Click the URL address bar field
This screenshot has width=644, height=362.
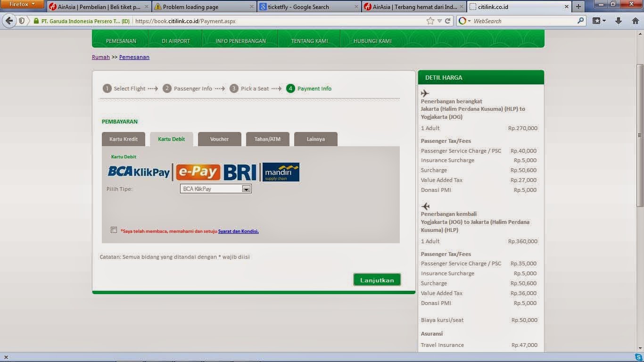pyautogui.click(x=278, y=21)
